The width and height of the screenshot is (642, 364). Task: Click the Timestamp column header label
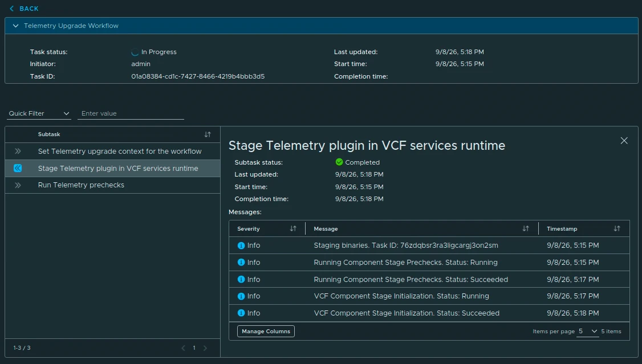point(562,228)
